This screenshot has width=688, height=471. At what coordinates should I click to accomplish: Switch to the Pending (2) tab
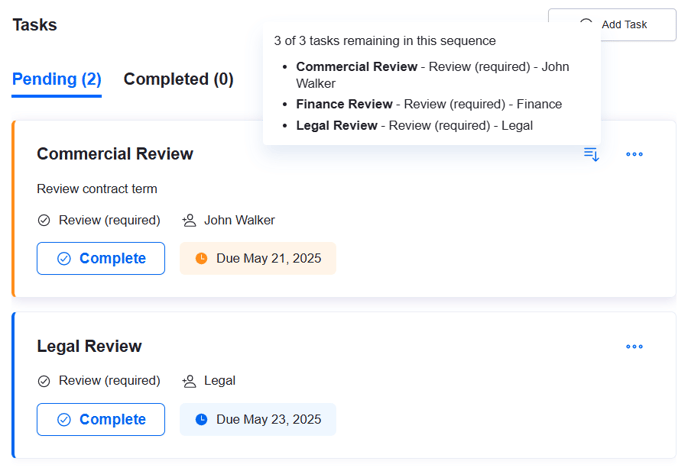coord(57,79)
